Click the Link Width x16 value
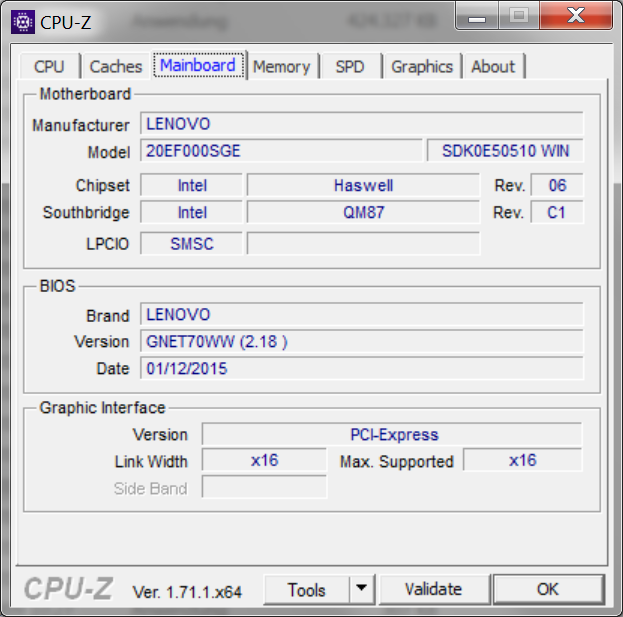Screen dimensions: 623x617 [264, 461]
